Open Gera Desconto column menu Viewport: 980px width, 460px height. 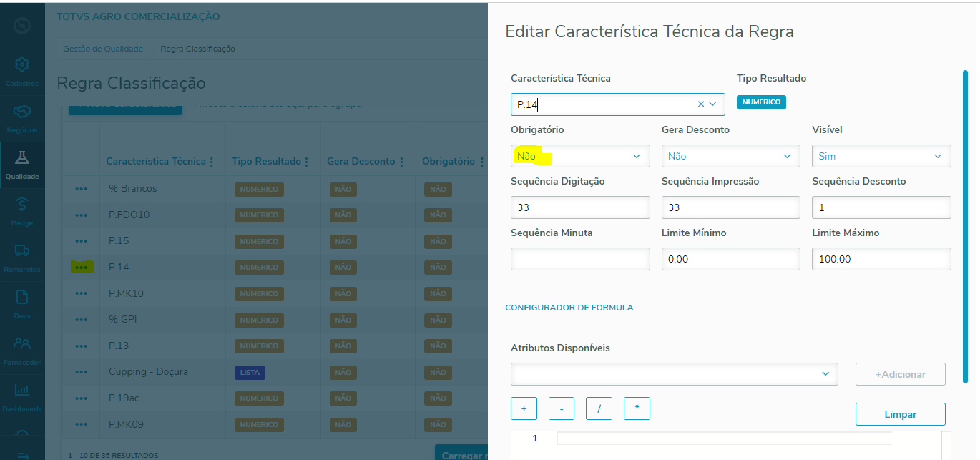click(401, 162)
